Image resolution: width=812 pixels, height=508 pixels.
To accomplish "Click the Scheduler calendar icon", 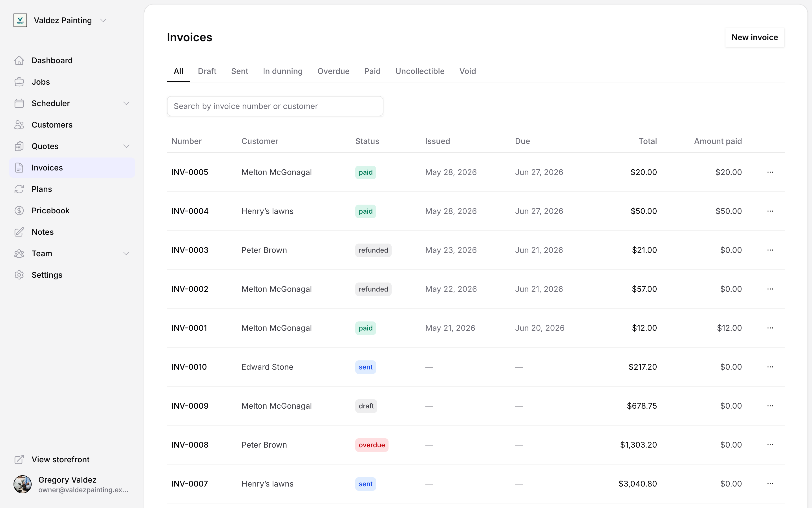I will click(x=19, y=104).
